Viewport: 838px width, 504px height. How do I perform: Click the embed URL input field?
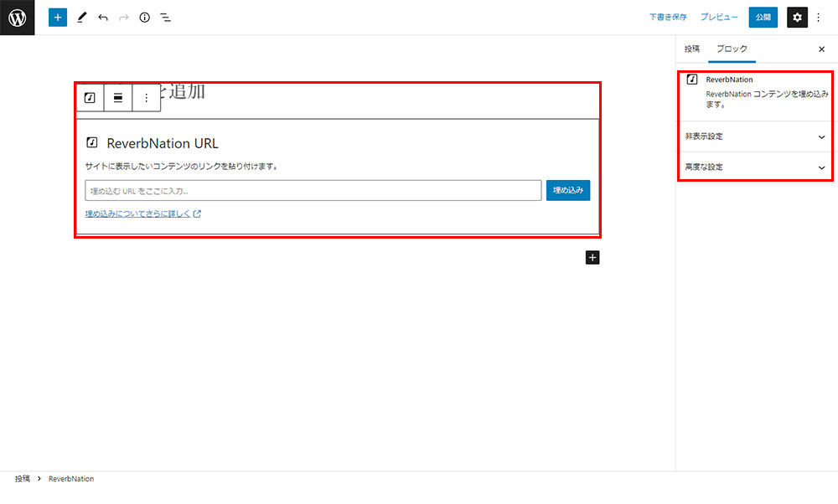(x=313, y=190)
